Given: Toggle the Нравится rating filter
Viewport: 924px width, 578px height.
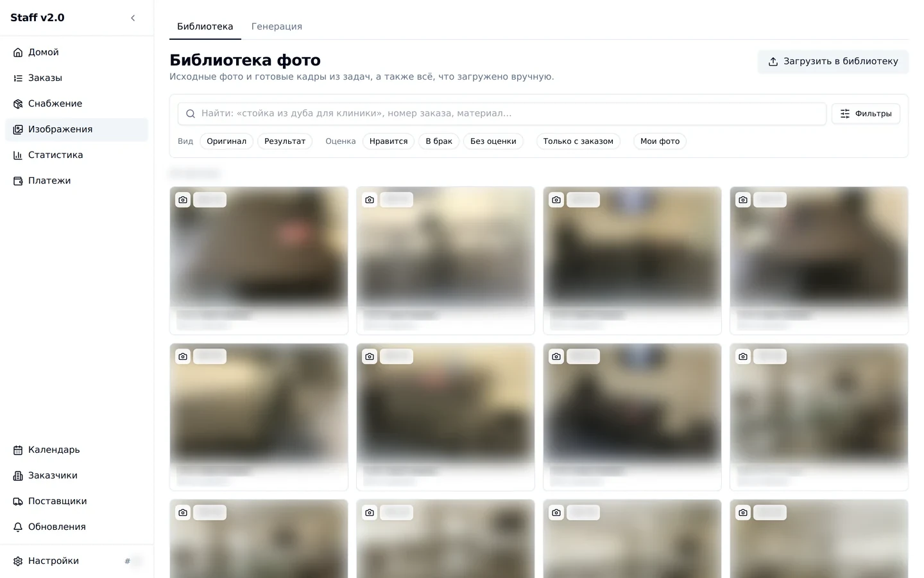Looking at the screenshot, I should [388, 141].
